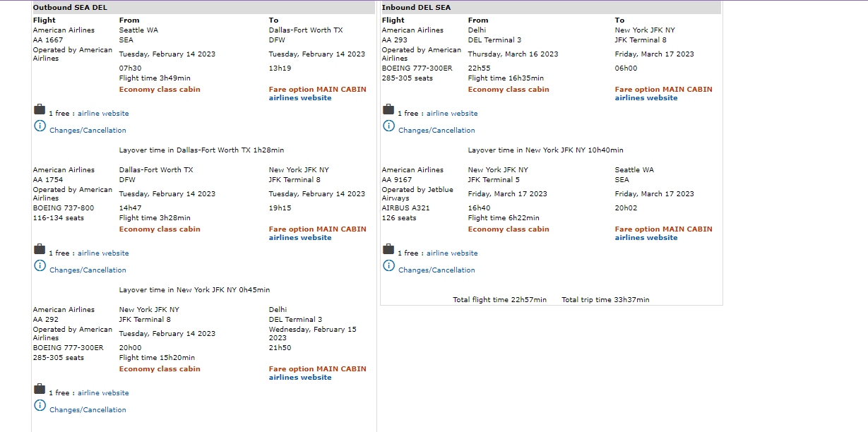Open Changes/Cancellation for the Dallas to New York flight
868x432 pixels.
coord(88,270)
